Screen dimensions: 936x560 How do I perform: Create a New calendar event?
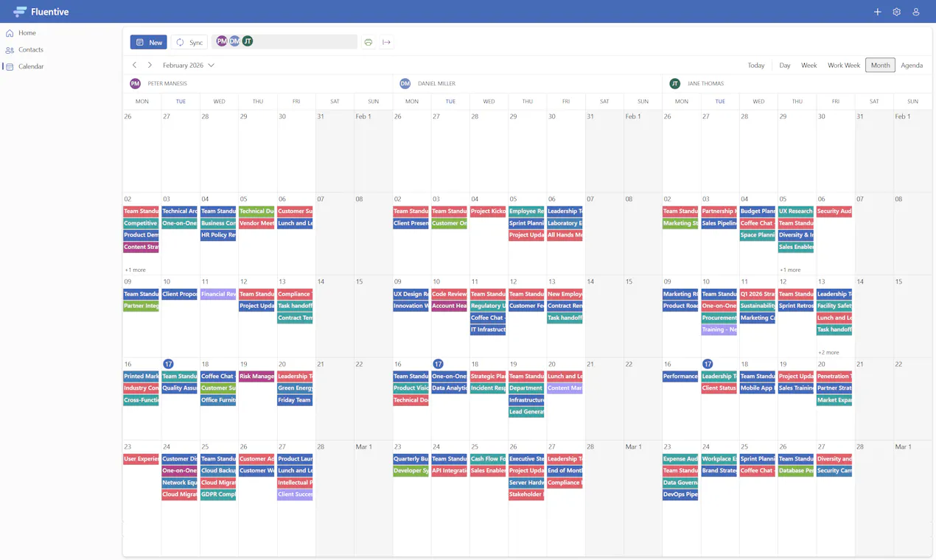(149, 42)
